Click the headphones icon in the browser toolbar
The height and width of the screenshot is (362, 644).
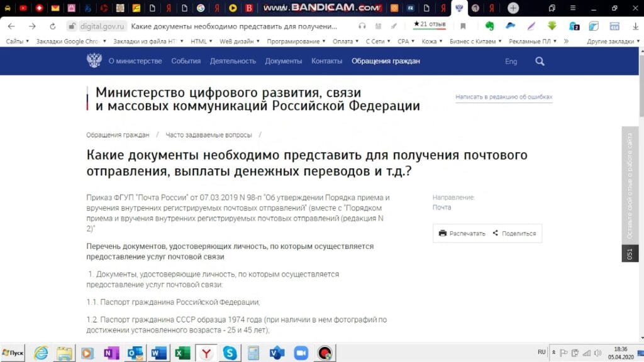363,26
